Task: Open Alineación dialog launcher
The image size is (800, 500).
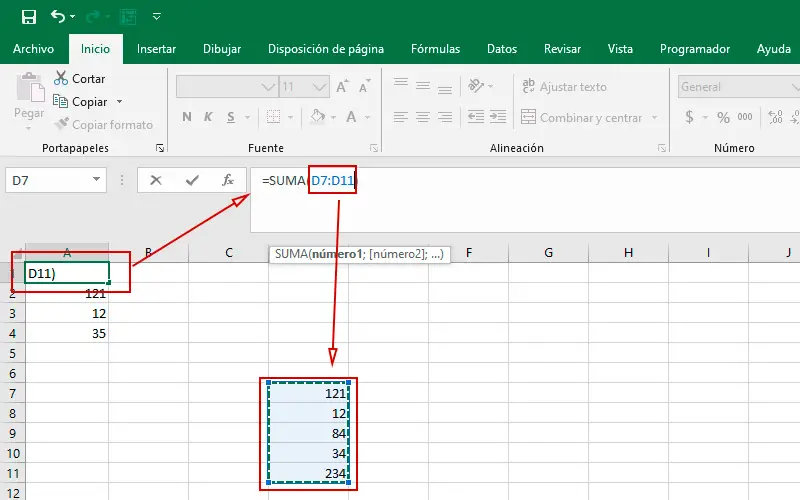Action: (662, 148)
